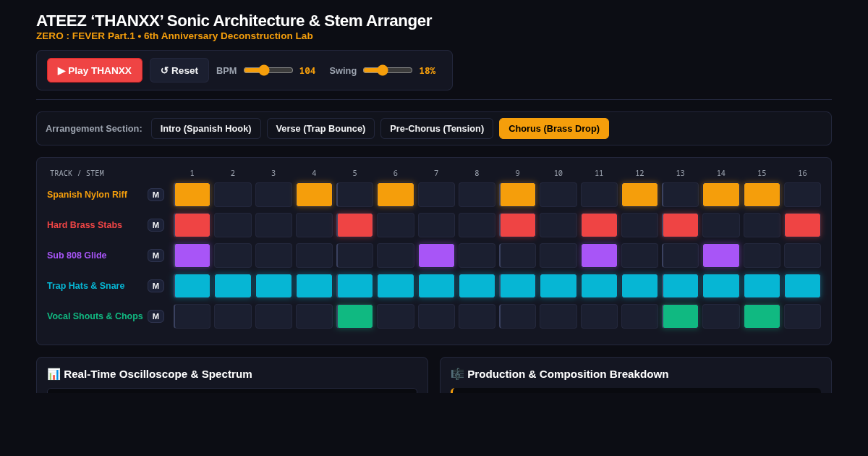The height and width of the screenshot is (456, 868).
Task: Click the TRACK / STEM column header
Action: coord(77,174)
